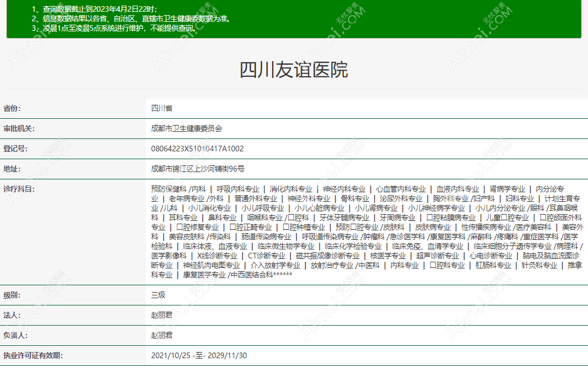Image resolution: width=588 pixels, height=366 pixels.
Task: Select validity dates 2021/10/25 -至- 2029/11/30
Action: [x=199, y=355]
